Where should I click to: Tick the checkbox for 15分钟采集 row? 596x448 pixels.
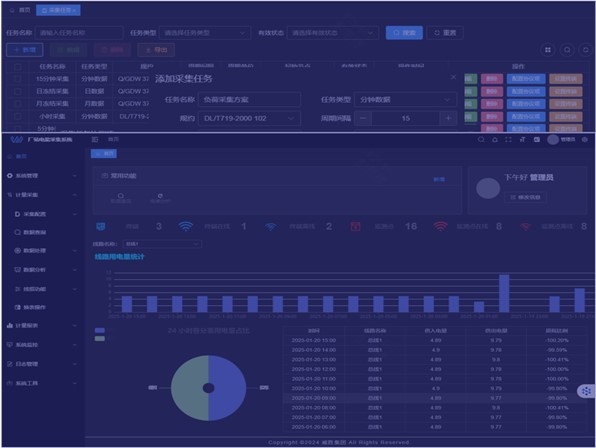pyautogui.click(x=17, y=79)
